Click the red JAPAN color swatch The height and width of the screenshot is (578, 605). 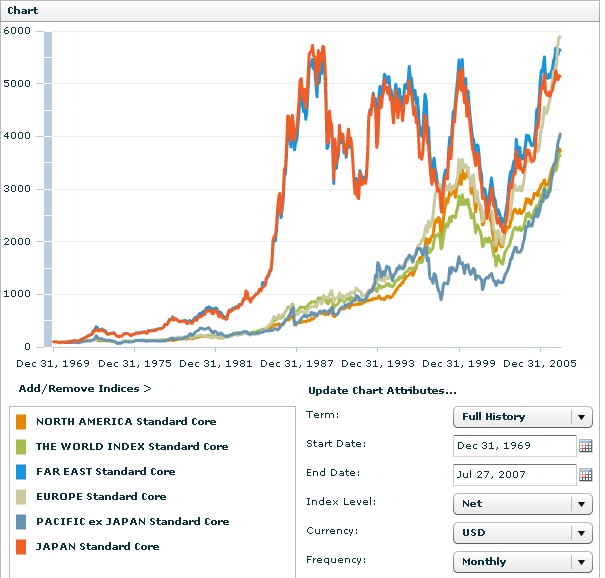(x=21, y=547)
